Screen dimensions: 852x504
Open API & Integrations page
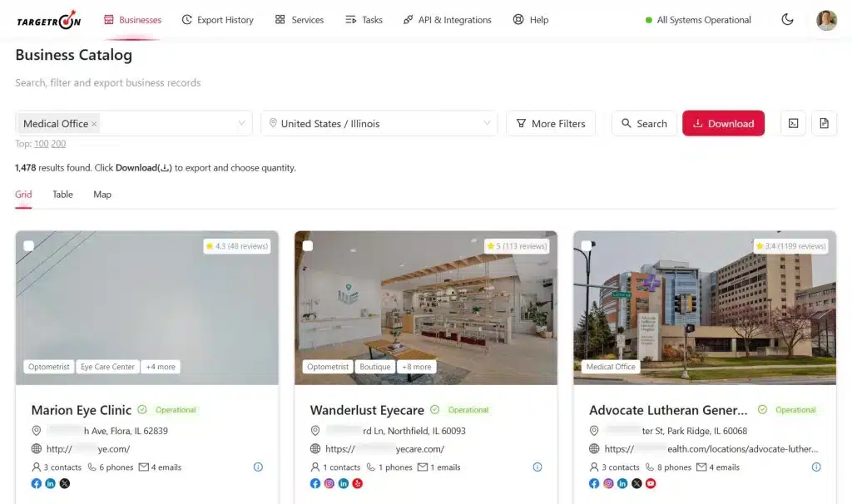click(x=447, y=20)
